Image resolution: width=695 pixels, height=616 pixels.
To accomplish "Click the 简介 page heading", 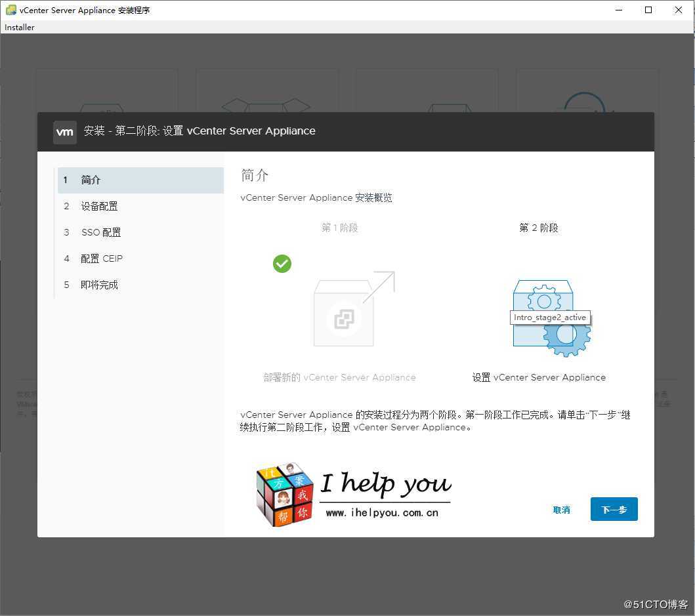I will coord(255,175).
